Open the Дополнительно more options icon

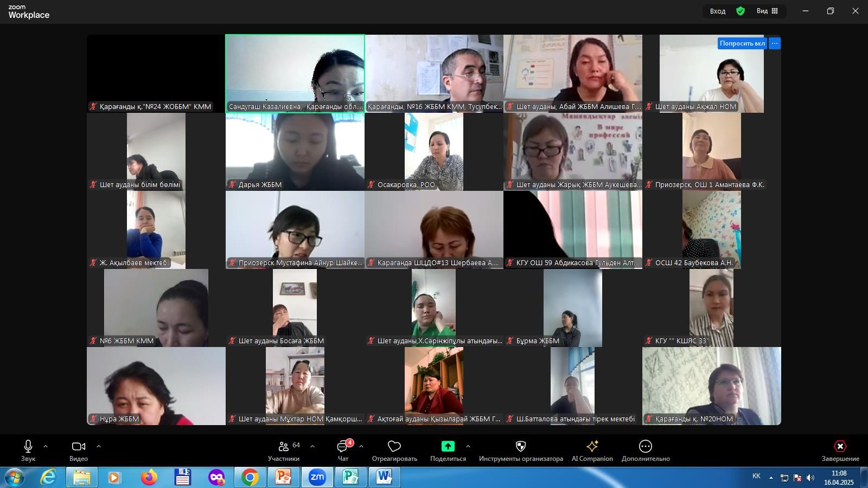(x=646, y=446)
